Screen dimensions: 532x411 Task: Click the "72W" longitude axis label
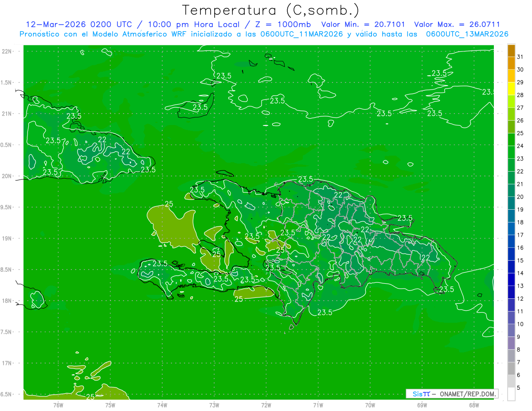tap(266, 405)
